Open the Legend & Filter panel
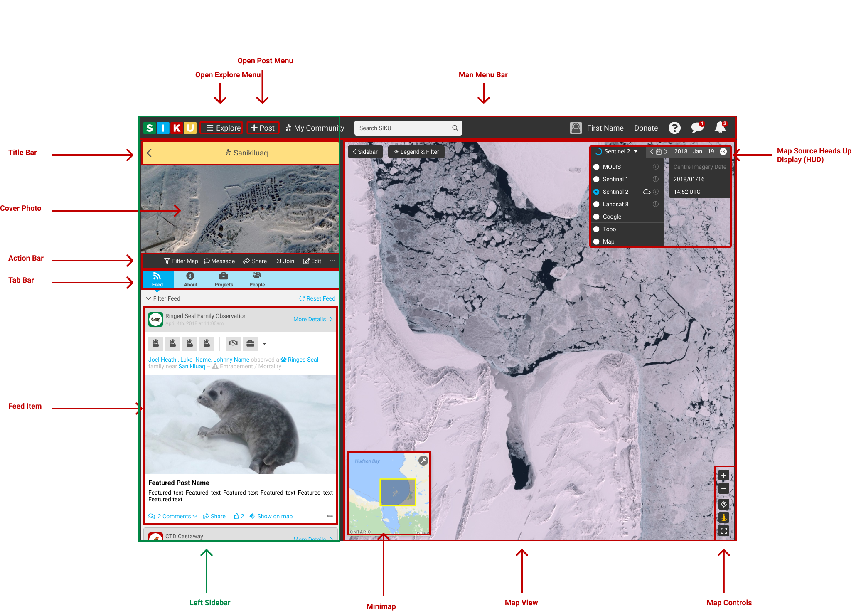Image resolution: width=861 pixels, height=616 pixels. tap(416, 151)
